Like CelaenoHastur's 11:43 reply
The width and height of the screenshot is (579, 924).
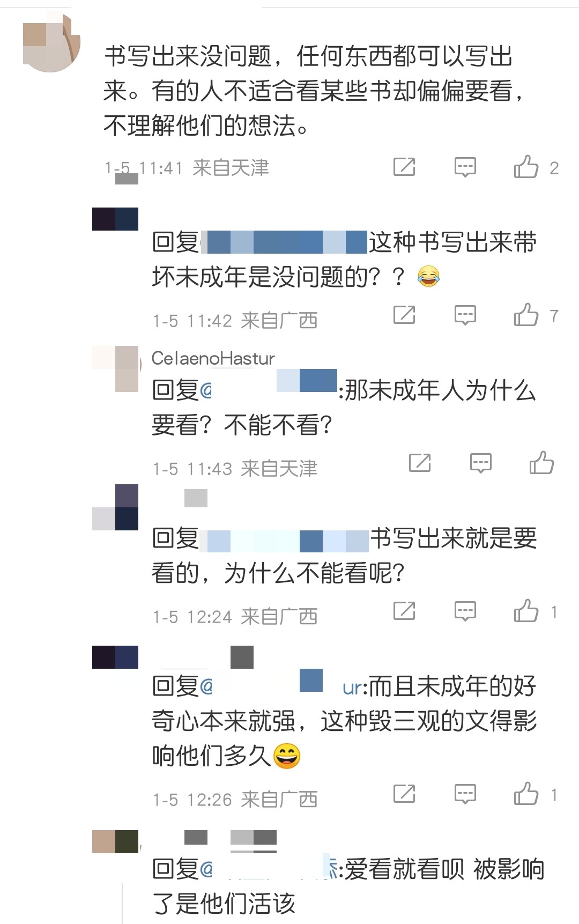(x=541, y=463)
